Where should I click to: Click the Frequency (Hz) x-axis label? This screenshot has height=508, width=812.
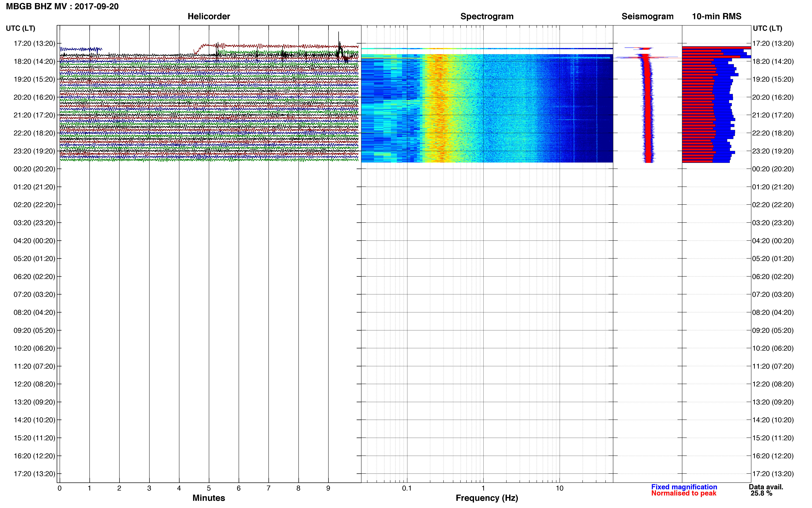(x=487, y=498)
